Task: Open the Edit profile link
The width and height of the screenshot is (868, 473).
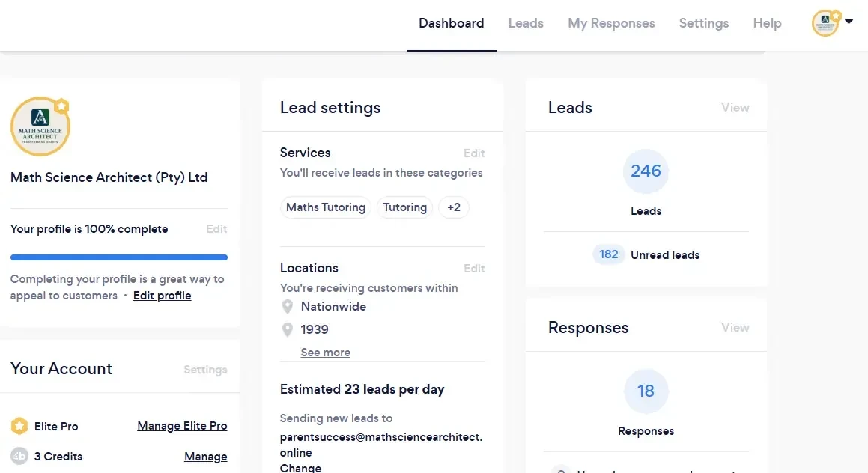Action: 163,296
